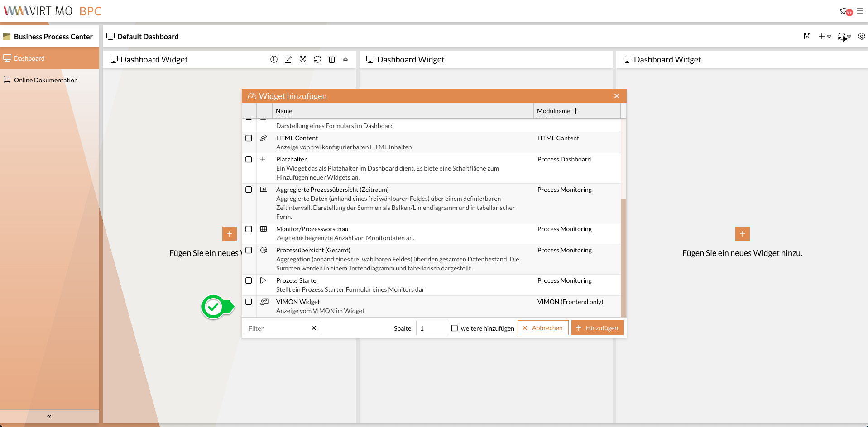Open the Dashboard sidebar item

(29, 58)
